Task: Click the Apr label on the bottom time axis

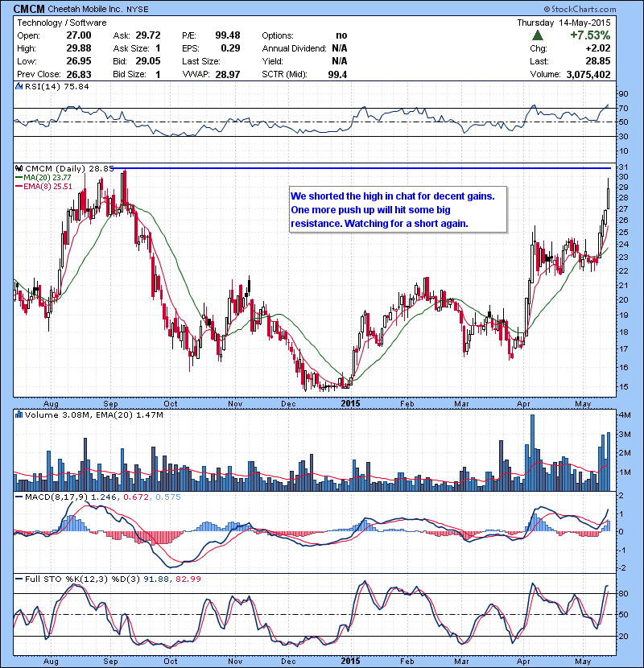Action: point(523,662)
